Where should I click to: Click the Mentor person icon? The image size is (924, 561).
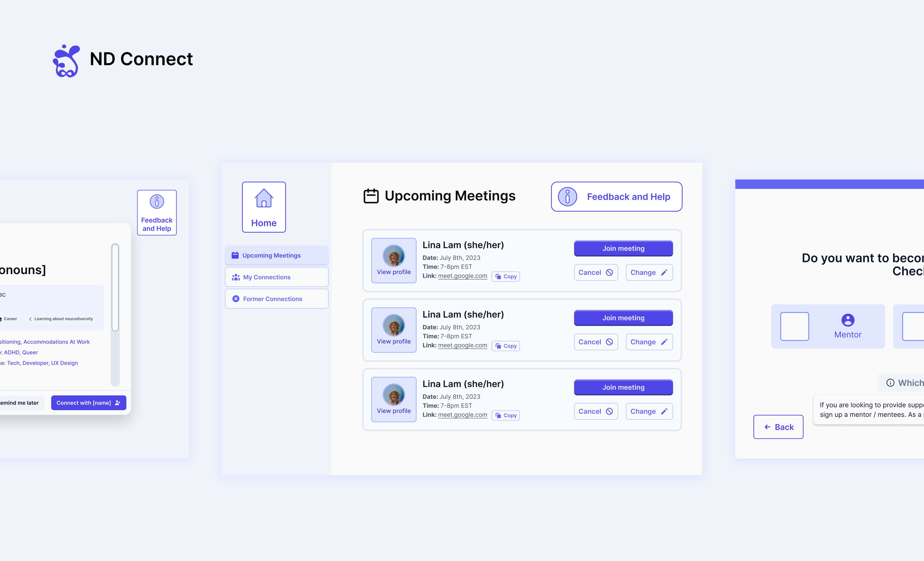[x=848, y=320]
